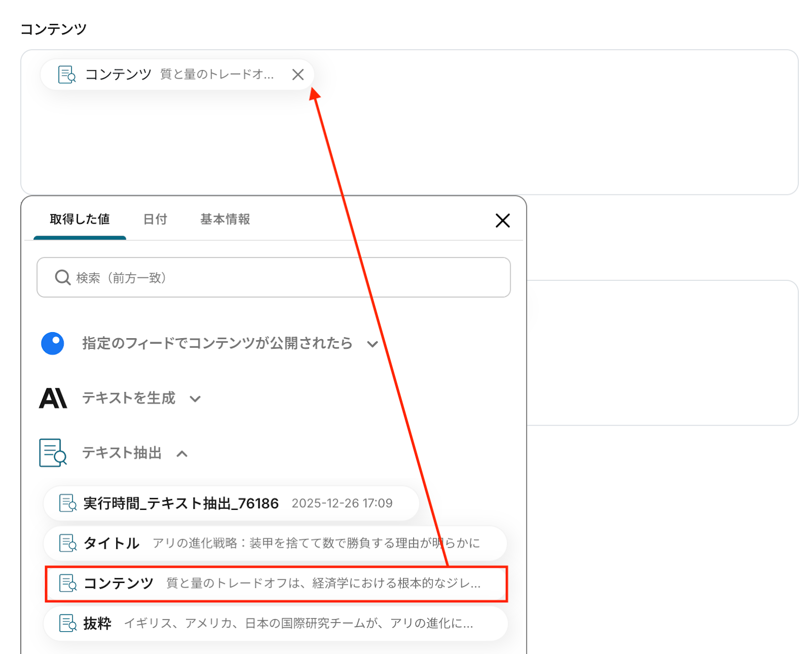Click the icon on 実行時間_テキスト抽出_76186 row
The width and height of the screenshot is (812, 654).
[68, 503]
